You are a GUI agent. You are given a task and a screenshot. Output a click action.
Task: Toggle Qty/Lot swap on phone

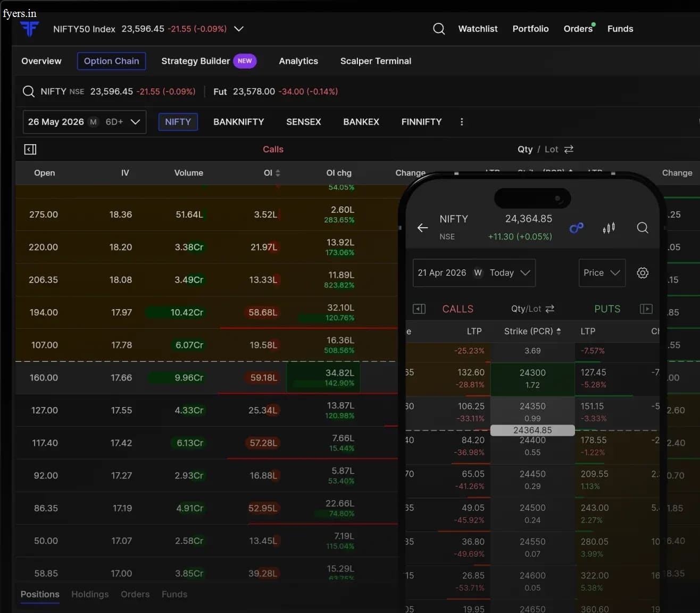point(550,309)
